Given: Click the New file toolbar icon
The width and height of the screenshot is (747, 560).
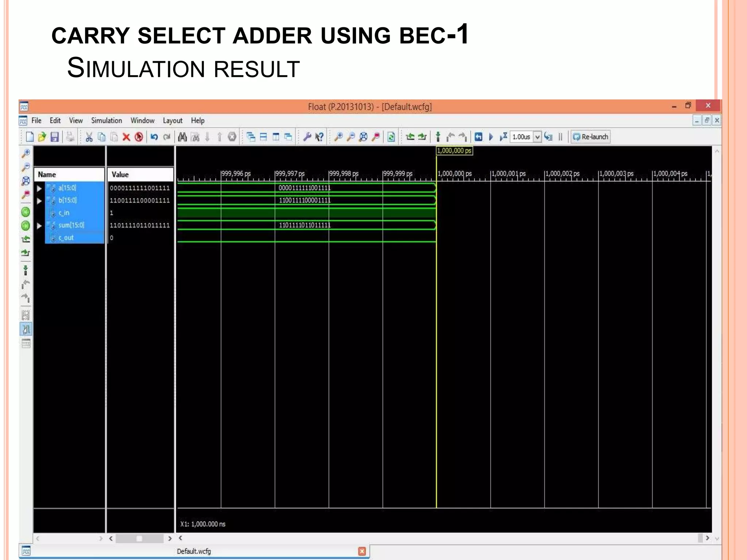Looking at the screenshot, I should pyautogui.click(x=30, y=137).
